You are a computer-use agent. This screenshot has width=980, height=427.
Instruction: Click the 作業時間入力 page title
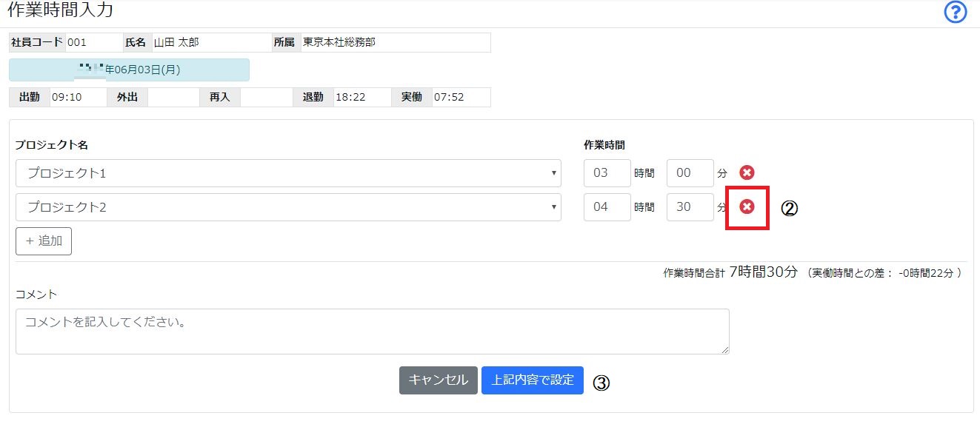coord(60,10)
